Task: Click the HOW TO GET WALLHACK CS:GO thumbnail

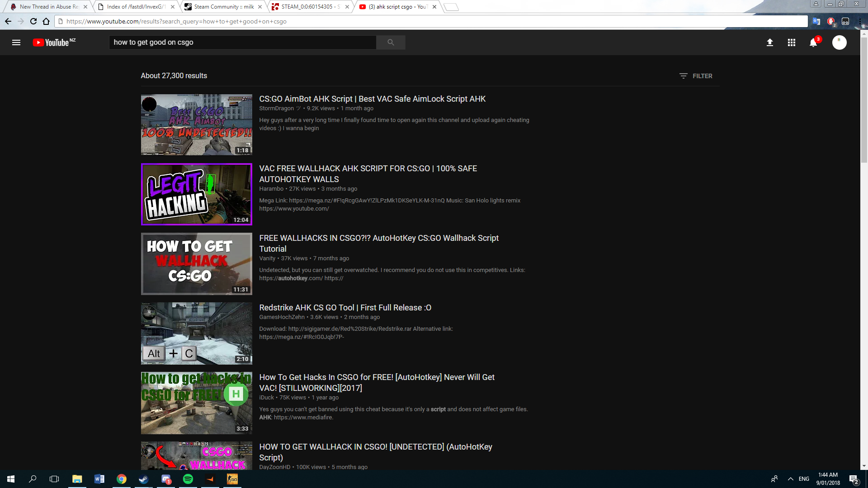Action: click(197, 264)
